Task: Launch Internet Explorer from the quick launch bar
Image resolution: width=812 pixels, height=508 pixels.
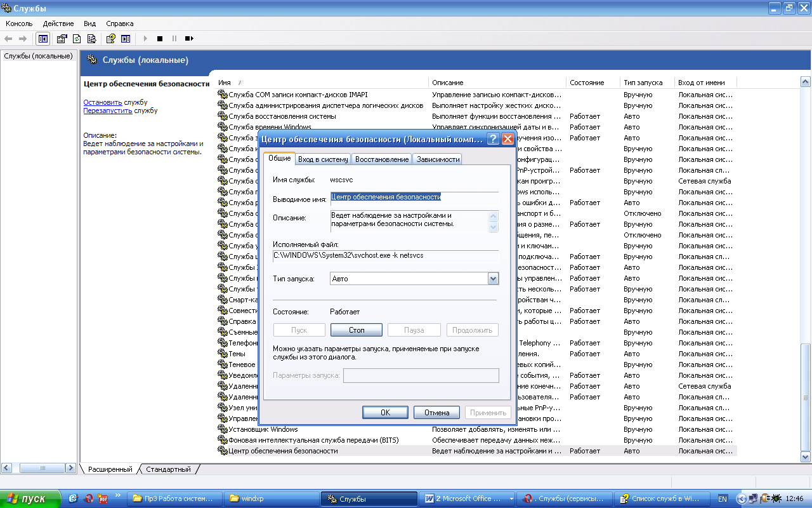Action: pyautogui.click(x=73, y=498)
